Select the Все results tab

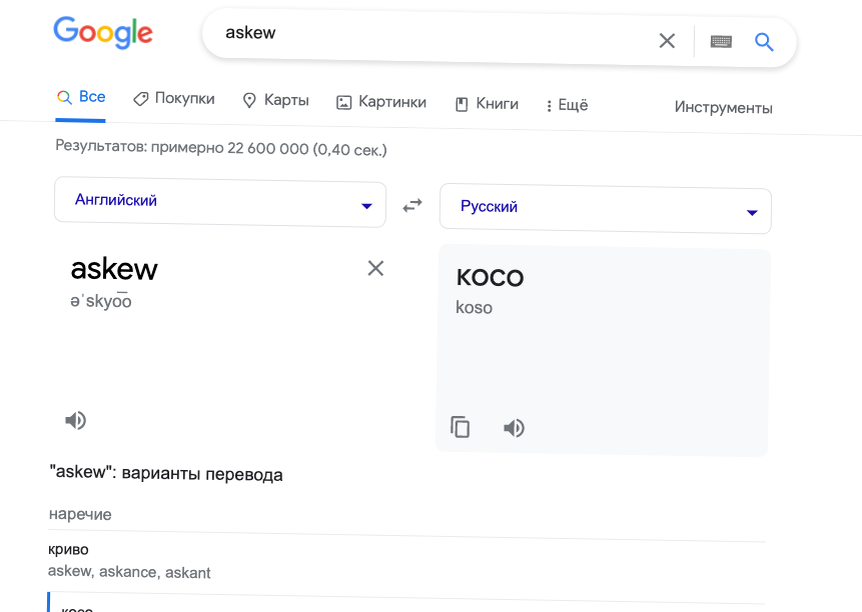pos(81,97)
